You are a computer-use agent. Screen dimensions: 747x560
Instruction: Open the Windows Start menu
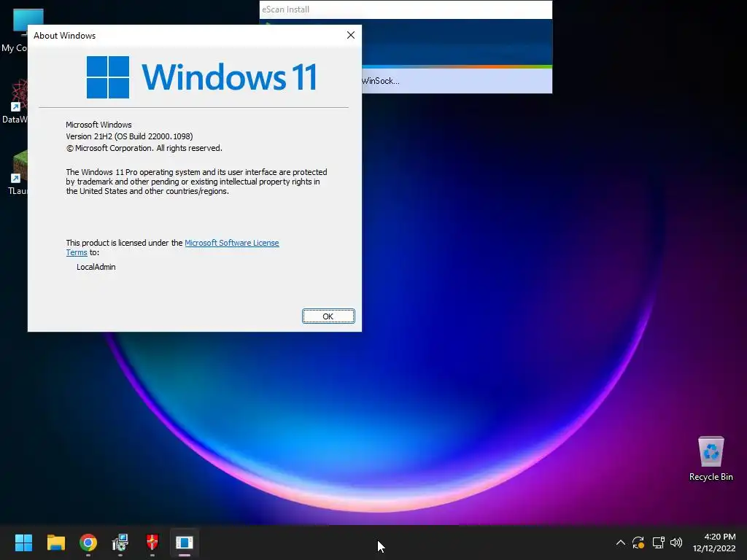point(23,542)
